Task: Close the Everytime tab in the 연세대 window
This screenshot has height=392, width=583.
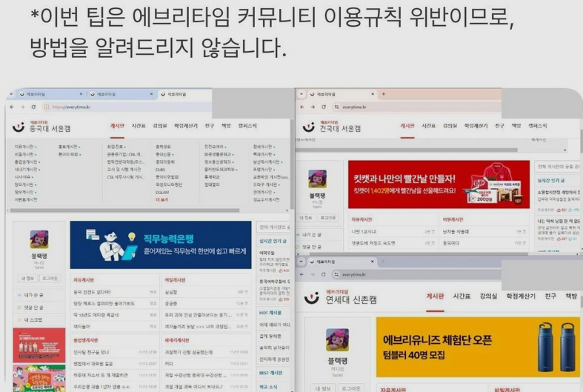Action: coord(372,262)
